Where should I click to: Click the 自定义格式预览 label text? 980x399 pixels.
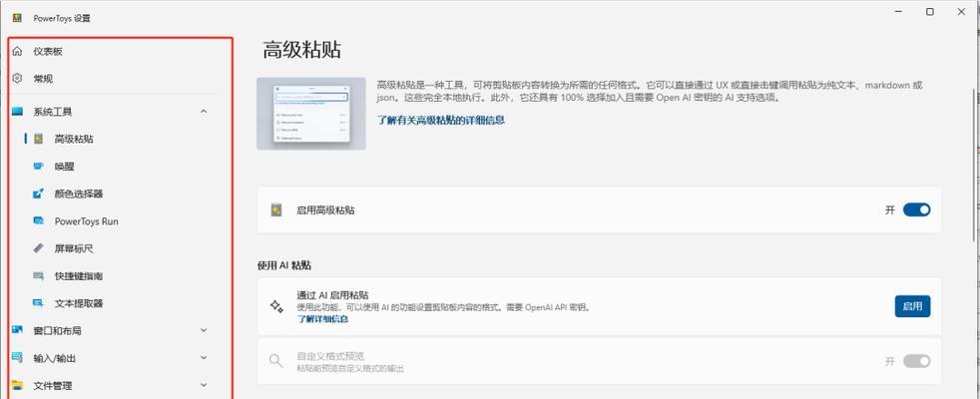(x=330, y=356)
